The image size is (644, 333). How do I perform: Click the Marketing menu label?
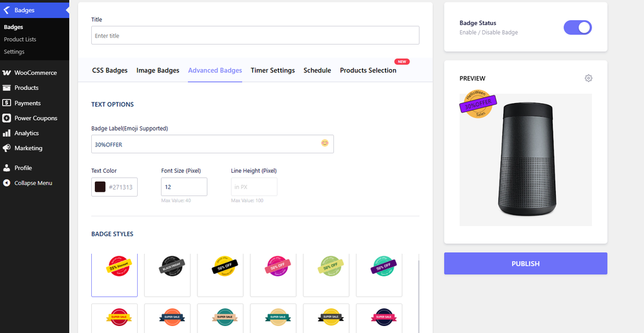pos(28,148)
